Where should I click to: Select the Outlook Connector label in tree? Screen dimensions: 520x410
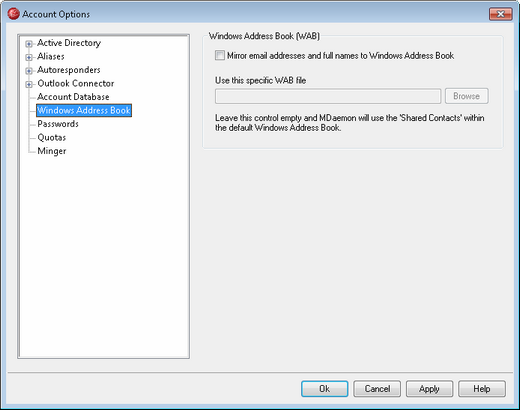[x=76, y=83]
